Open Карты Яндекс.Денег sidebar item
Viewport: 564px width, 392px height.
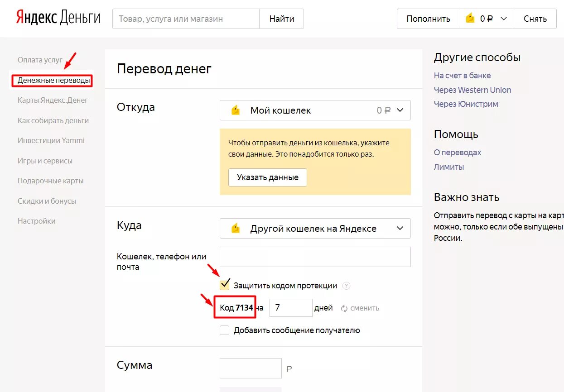coord(53,100)
